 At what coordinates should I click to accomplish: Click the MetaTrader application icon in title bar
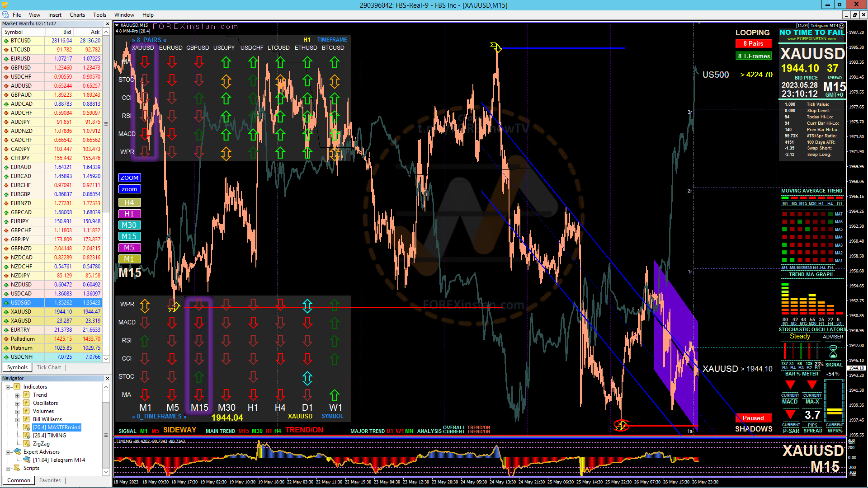click(5, 5)
